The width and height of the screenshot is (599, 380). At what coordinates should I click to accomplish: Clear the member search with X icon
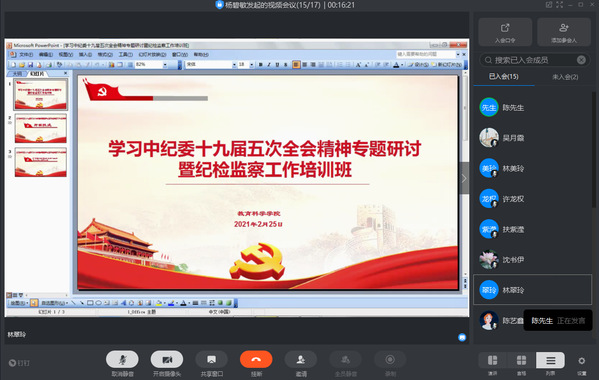point(581,60)
